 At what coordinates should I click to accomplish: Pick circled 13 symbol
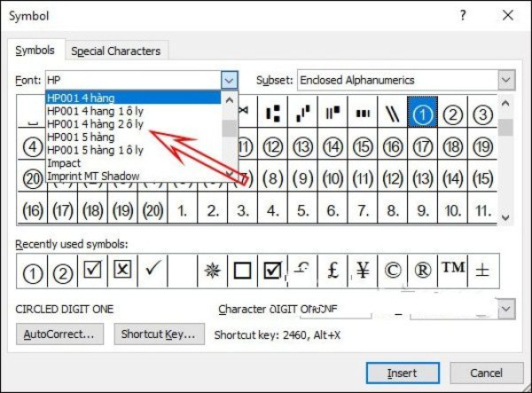click(302, 147)
